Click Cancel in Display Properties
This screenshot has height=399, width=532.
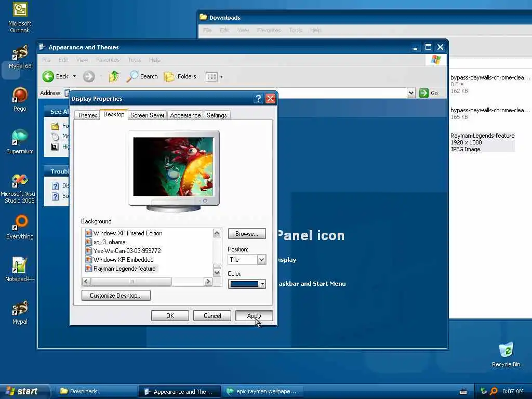click(212, 316)
